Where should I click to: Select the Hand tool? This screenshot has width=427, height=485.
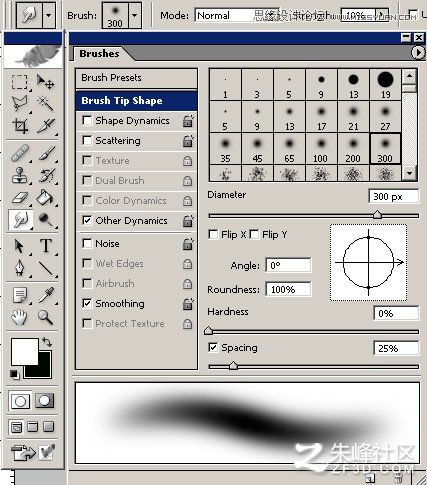click(x=19, y=317)
